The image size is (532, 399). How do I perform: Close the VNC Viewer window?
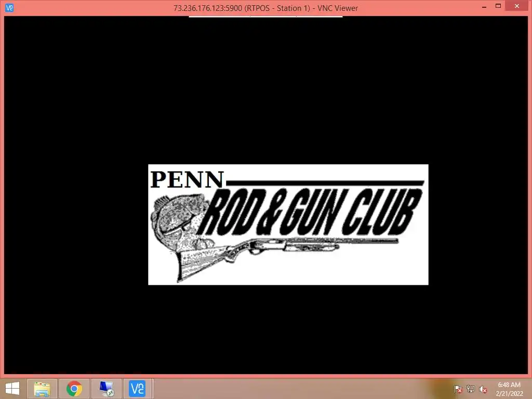pyautogui.click(x=517, y=6)
